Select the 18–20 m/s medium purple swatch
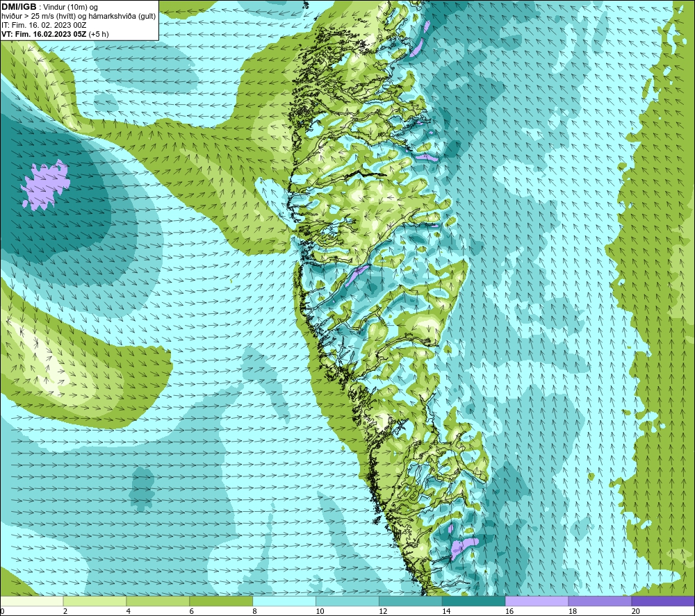695x616 pixels. 600,601
